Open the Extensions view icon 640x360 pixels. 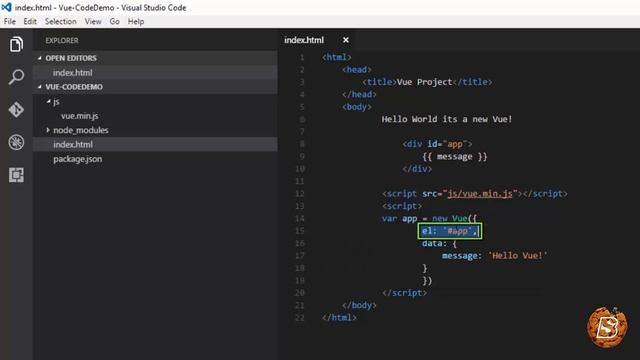[16, 175]
